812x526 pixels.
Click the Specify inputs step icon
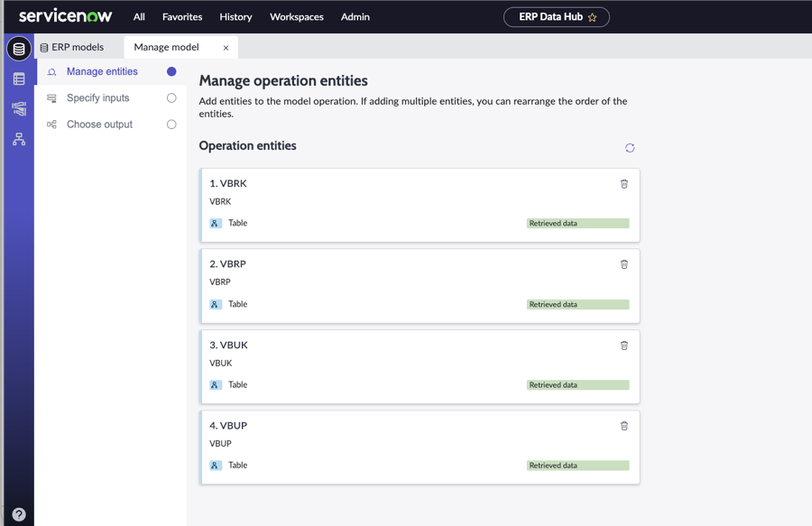tap(51, 98)
